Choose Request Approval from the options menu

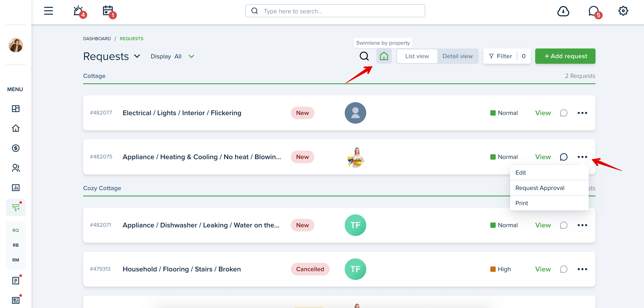(549, 188)
